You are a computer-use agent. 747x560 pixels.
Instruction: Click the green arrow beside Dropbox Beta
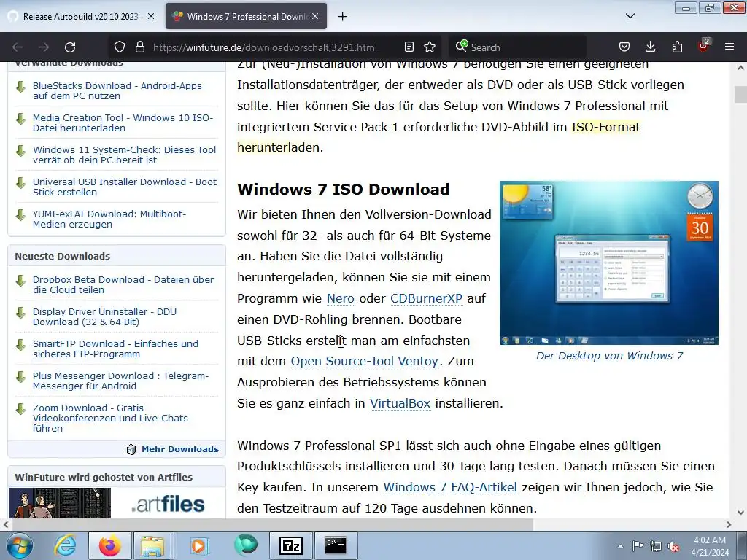20,281
